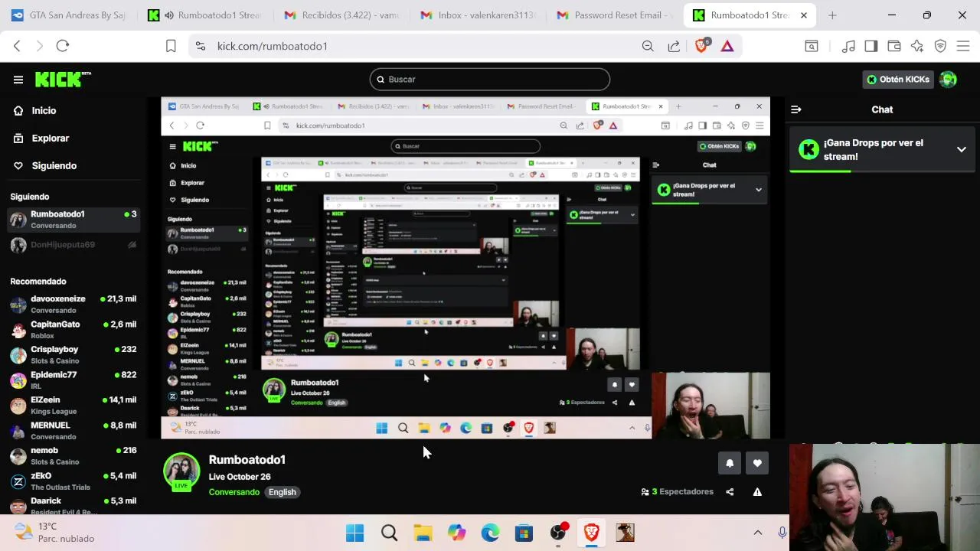Toggle follow heart for Rumboatodo1
The height and width of the screenshot is (551, 980).
tap(757, 463)
